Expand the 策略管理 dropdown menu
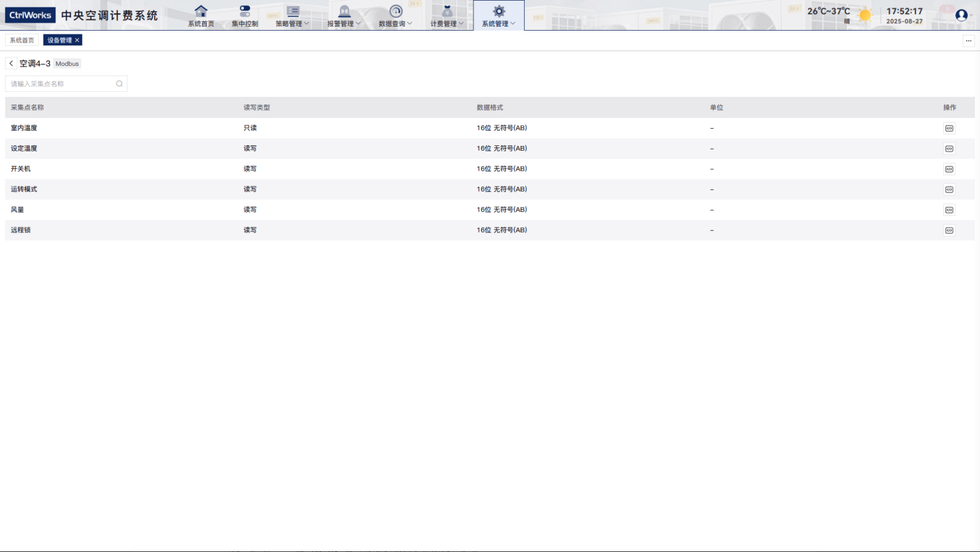Viewport: 980px width, 552px height. [292, 16]
